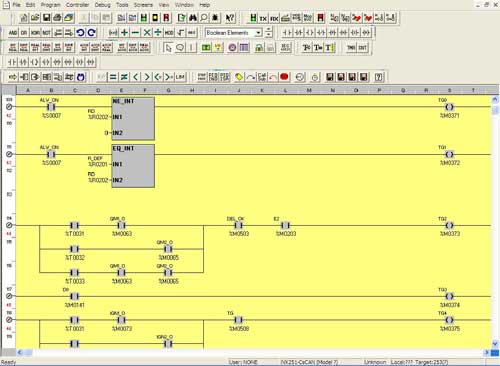Click horizontal scrollbar left arrow
The height and width of the screenshot is (366, 500).
pyautogui.click(x=19, y=352)
